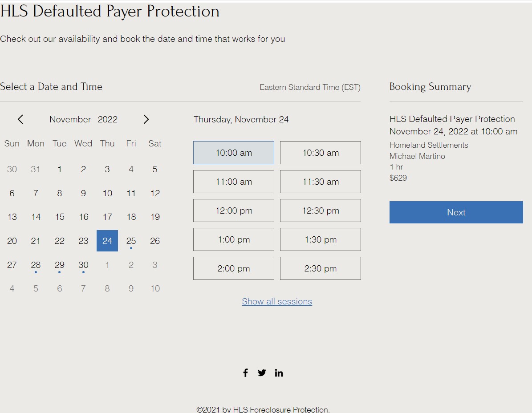
Task: Advance calendar to the next month
Action: tap(146, 119)
